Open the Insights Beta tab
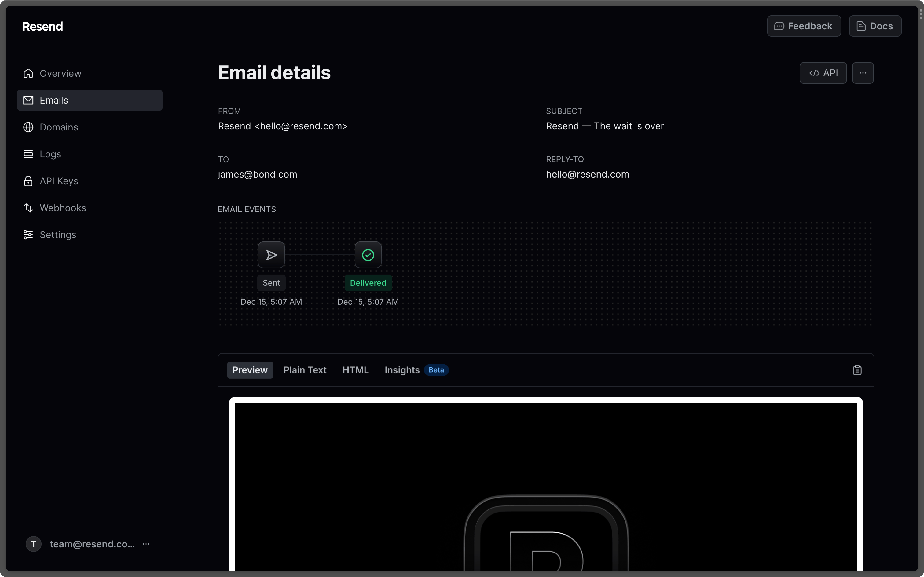 (x=416, y=370)
